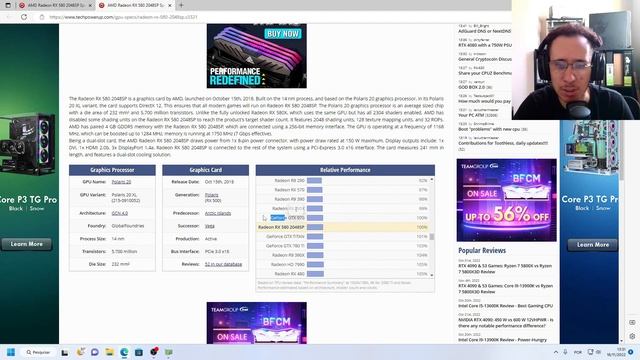Click the Polaris generation link
The image size is (640, 360).
211,195
